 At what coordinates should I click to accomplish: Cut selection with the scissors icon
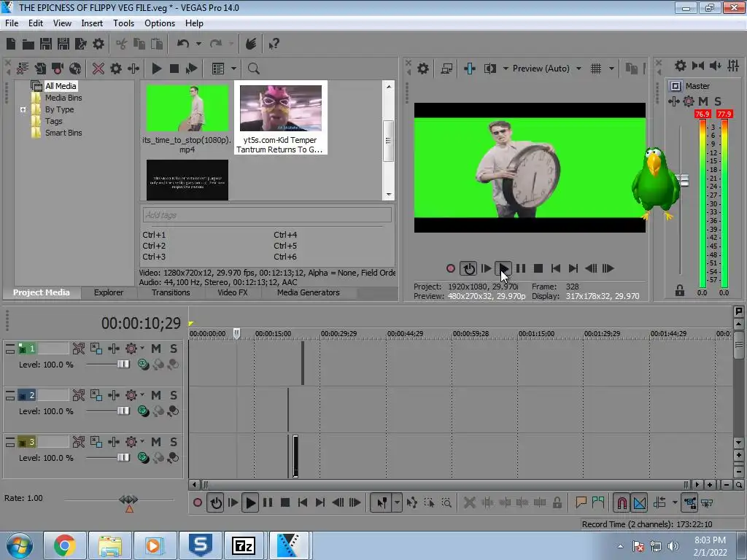[122, 44]
